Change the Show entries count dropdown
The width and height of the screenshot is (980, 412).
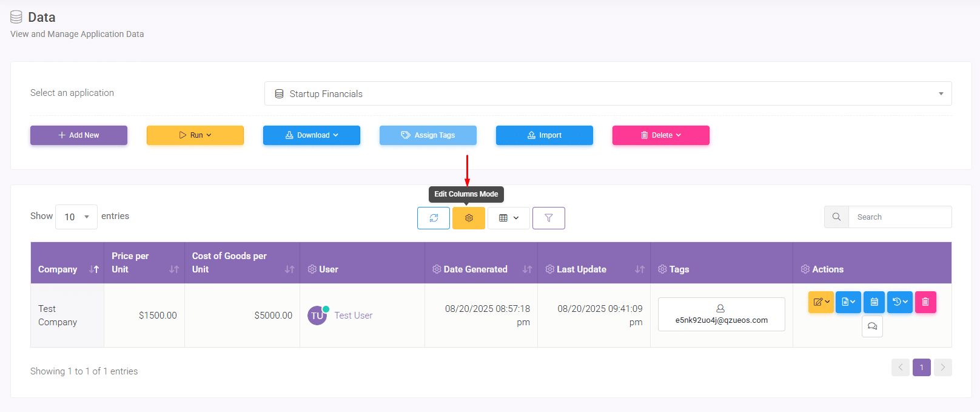coord(76,217)
